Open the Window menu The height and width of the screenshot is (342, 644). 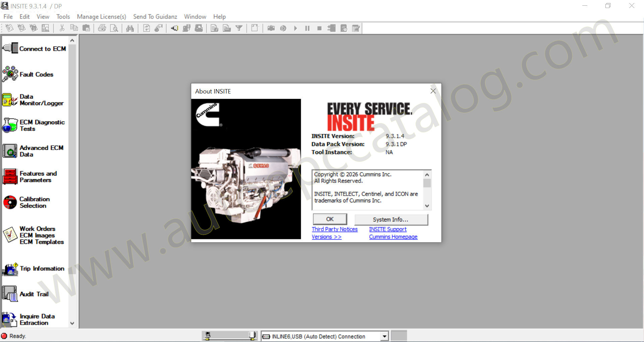click(195, 16)
